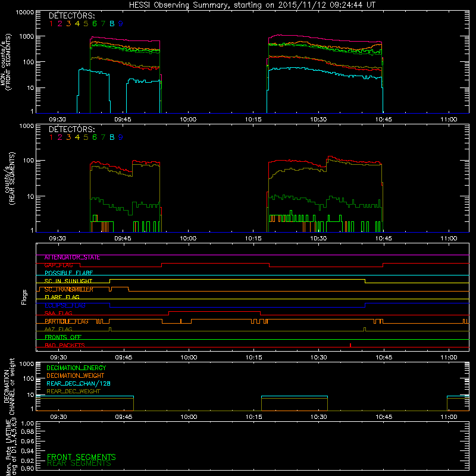Select detector number 6 in front segments legend

coord(95,24)
